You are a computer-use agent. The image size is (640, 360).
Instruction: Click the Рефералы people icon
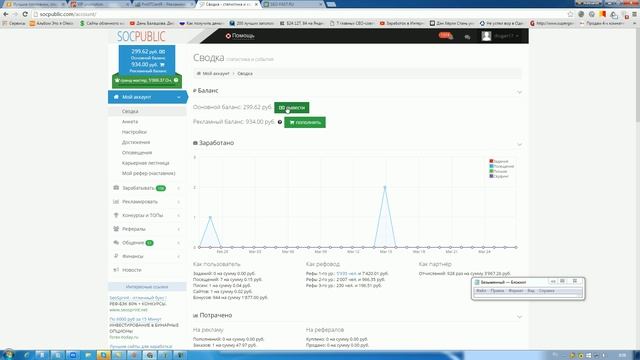click(116, 229)
